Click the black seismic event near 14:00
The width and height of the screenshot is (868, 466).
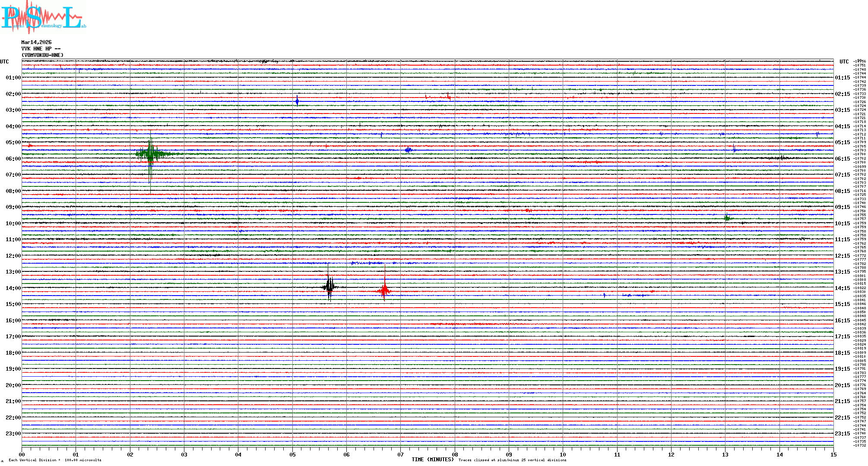click(x=329, y=287)
